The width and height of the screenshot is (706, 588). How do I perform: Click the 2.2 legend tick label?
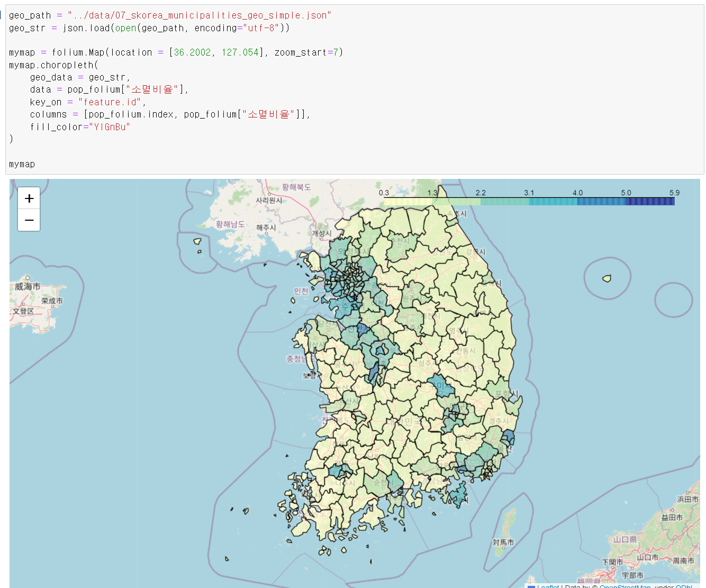[x=481, y=193]
